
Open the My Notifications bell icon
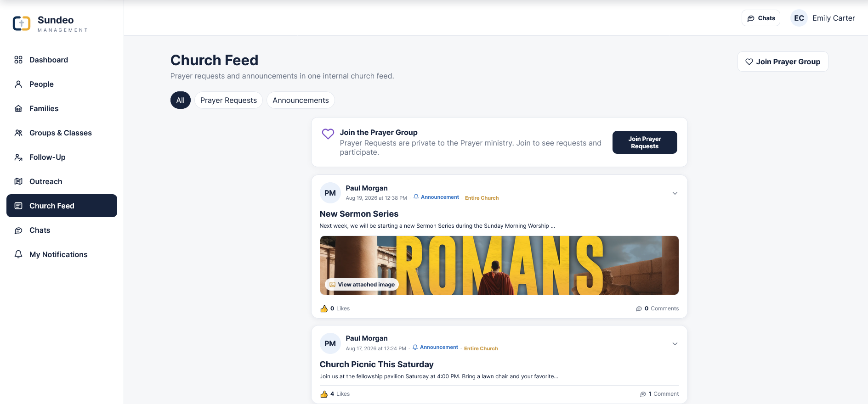[18, 254]
